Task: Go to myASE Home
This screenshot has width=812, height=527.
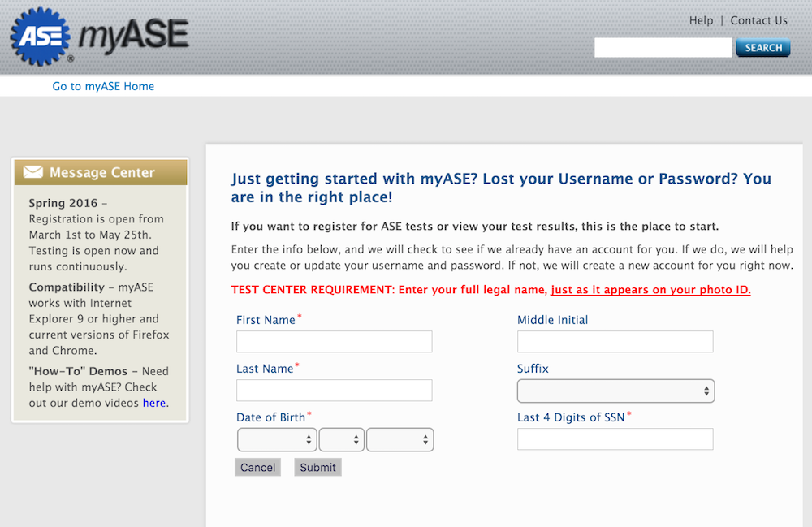Action: click(x=103, y=86)
